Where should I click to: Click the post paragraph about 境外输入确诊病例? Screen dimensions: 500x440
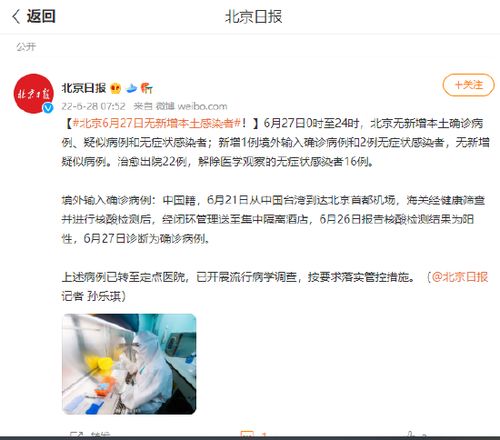[273, 219]
